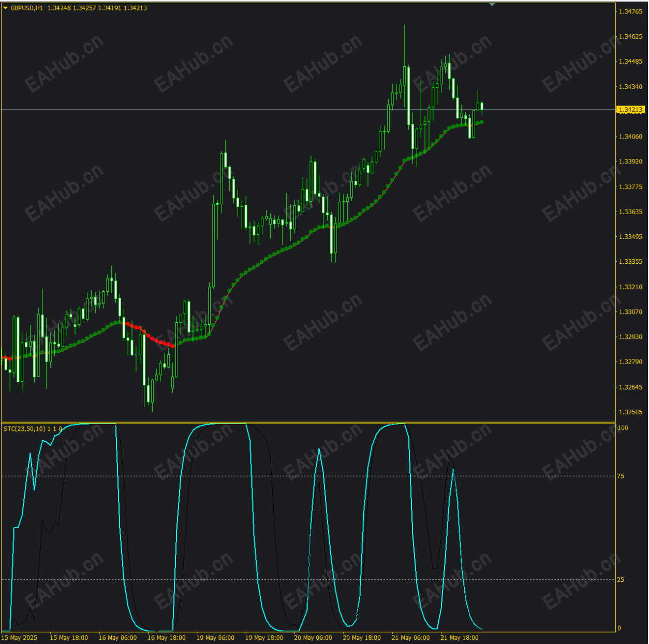The width and height of the screenshot is (649, 644).
Task: Click time axis label 19 May 06:00
Action: point(215,638)
